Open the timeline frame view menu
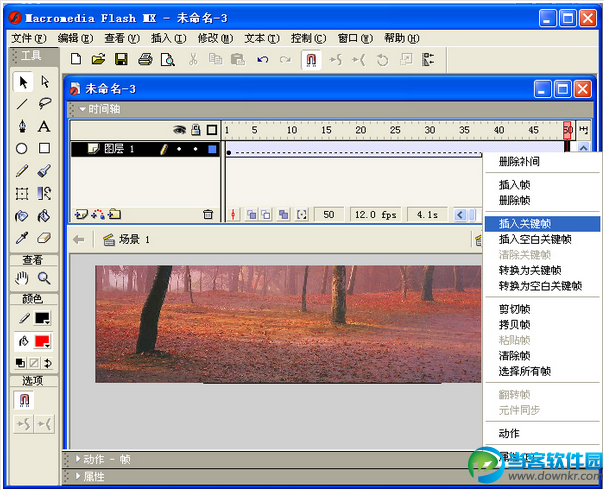604x490 pixels. pyautogui.click(x=583, y=130)
